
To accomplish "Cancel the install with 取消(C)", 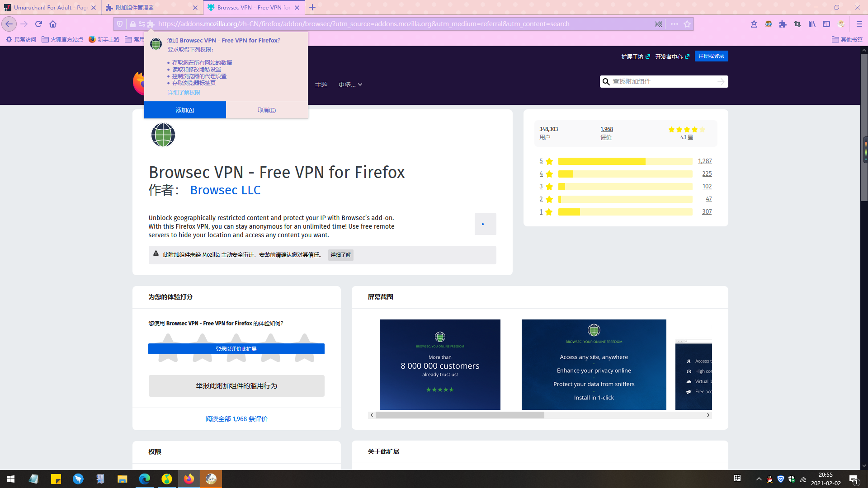I will point(267,110).
